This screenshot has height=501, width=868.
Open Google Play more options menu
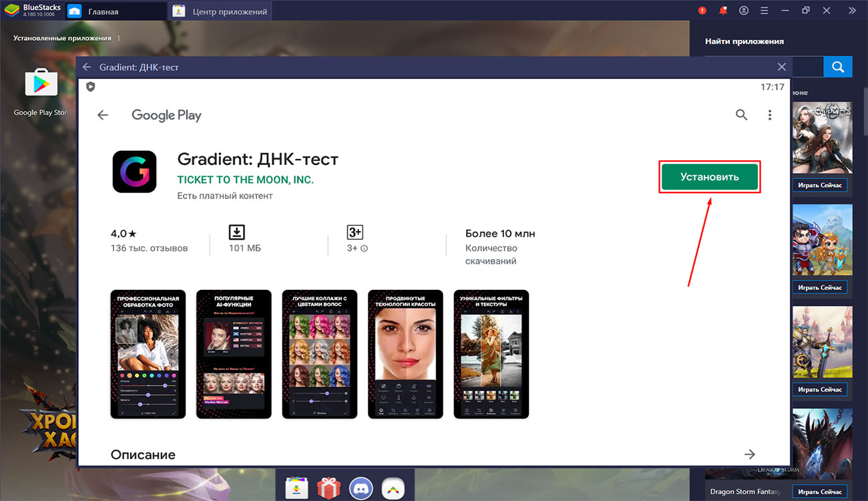pos(769,115)
